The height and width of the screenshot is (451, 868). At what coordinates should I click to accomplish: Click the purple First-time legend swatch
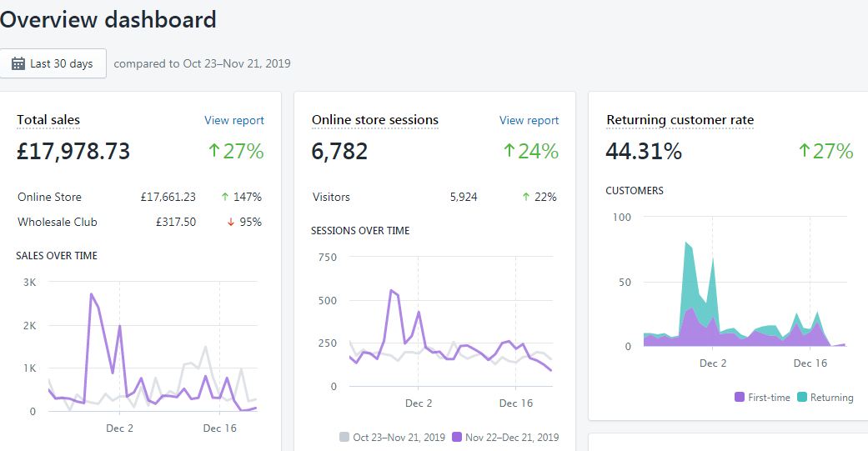pos(740,397)
